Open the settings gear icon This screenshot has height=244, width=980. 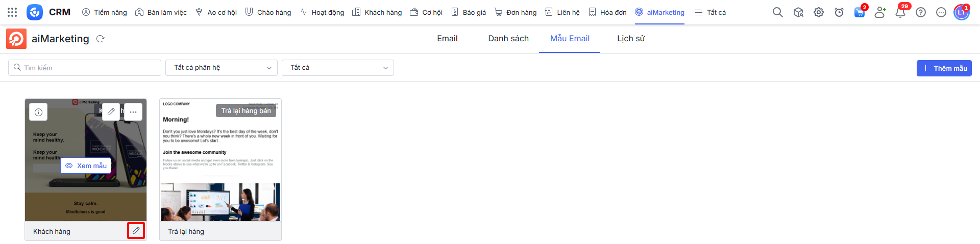819,12
